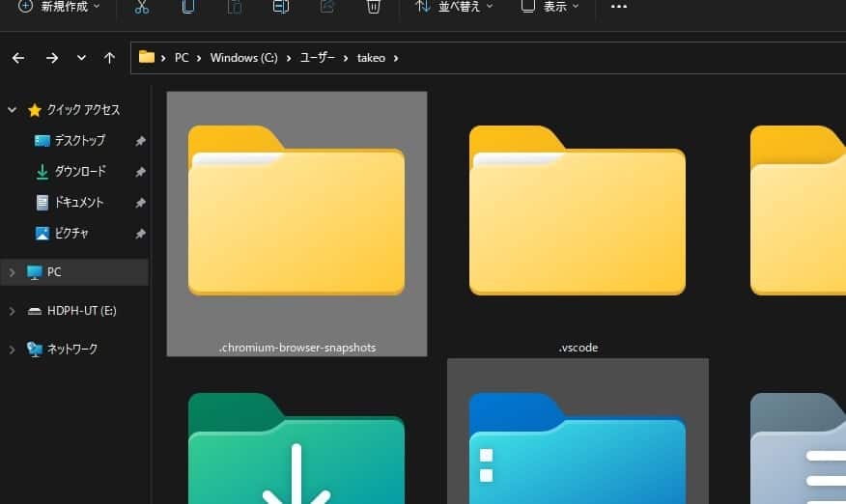Select ネットワーク in the sidebar
This screenshot has height=504, width=846.
(x=71, y=350)
